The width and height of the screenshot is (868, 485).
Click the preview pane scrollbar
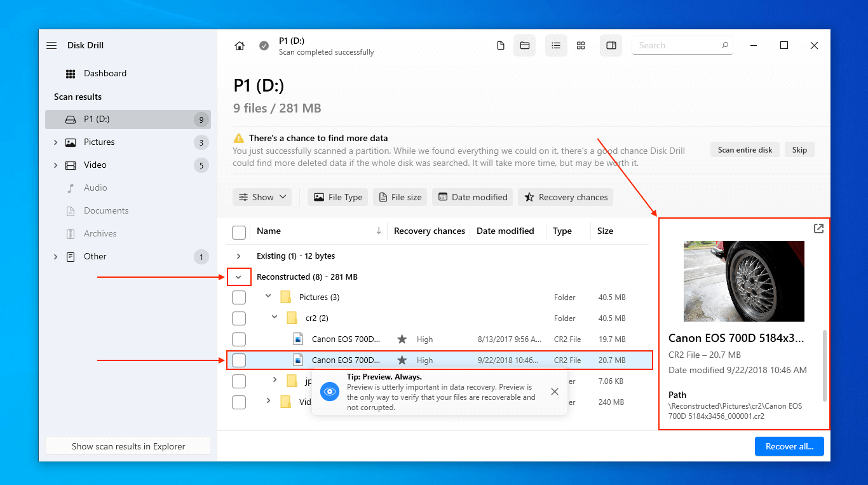coord(825,365)
